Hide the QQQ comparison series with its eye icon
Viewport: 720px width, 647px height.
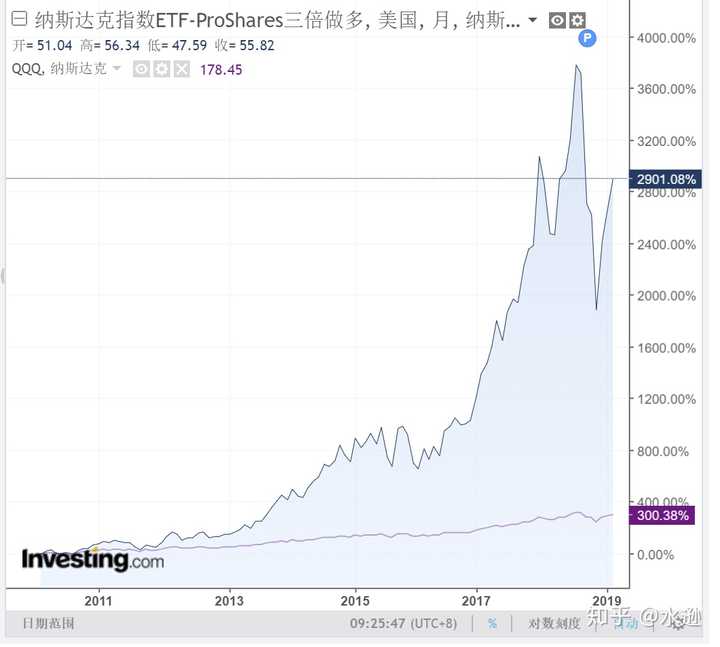(x=142, y=70)
